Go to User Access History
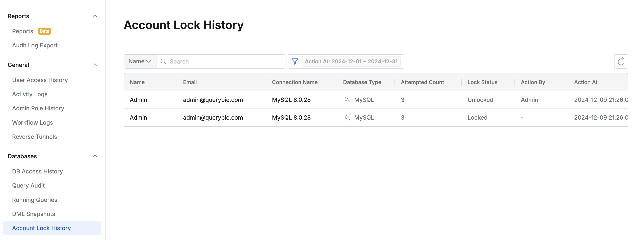 coord(40,80)
